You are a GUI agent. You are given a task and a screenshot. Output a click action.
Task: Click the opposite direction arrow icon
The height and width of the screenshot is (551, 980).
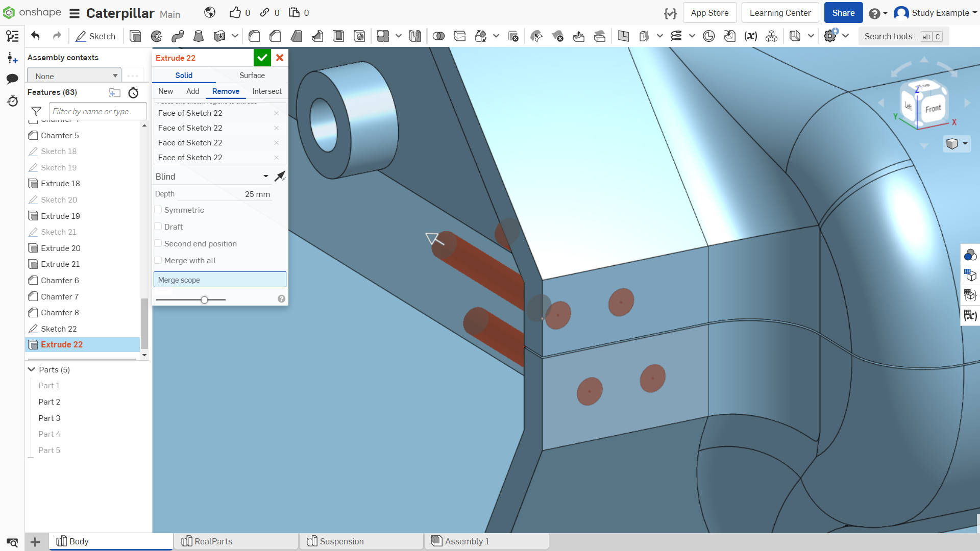[280, 177]
